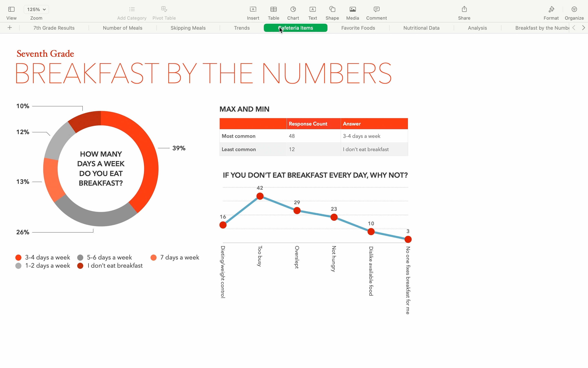Click the 'Overslept' data point at 29
Screen dimensions: 588x368
point(297,211)
